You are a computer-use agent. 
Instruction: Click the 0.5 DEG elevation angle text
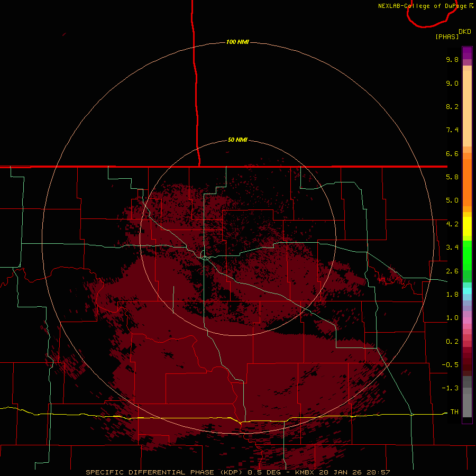click(x=264, y=472)
